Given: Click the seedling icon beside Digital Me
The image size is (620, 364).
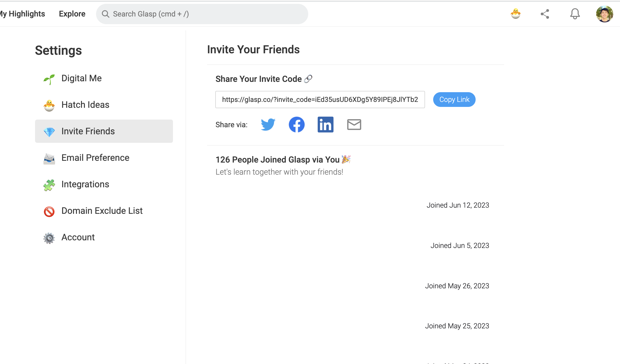Looking at the screenshot, I should click(49, 79).
